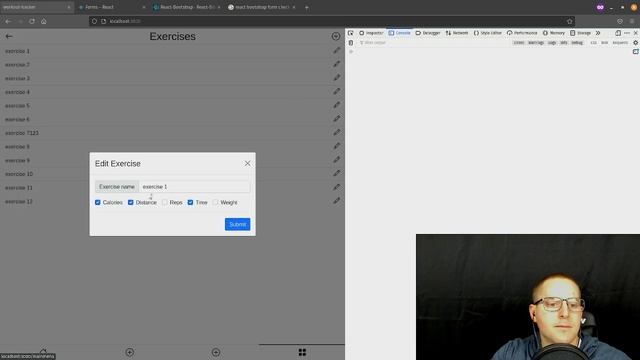Open a new browser tab
This screenshot has width=640, height=360.
(307, 7)
